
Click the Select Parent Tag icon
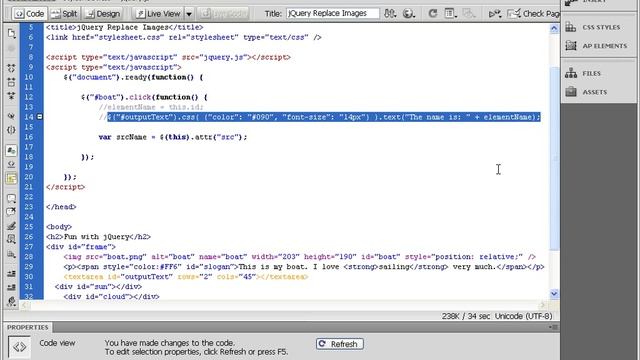click(x=11, y=116)
